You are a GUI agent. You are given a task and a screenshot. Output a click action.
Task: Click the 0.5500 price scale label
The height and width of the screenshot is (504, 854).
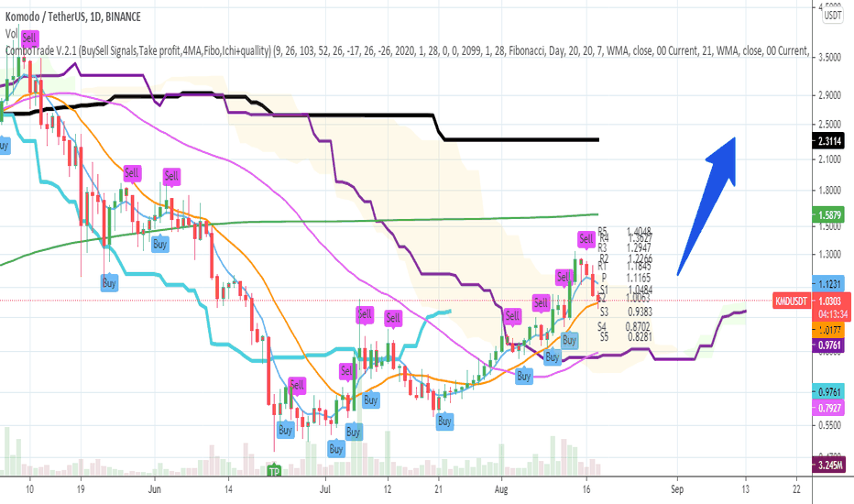coord(829,425)
